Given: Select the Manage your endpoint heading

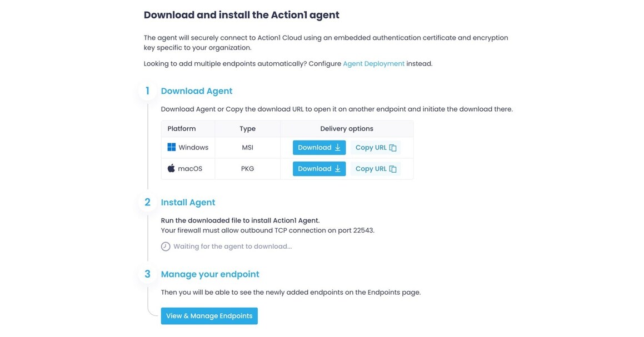Looking at the screenshot, I should click(209, 274).
